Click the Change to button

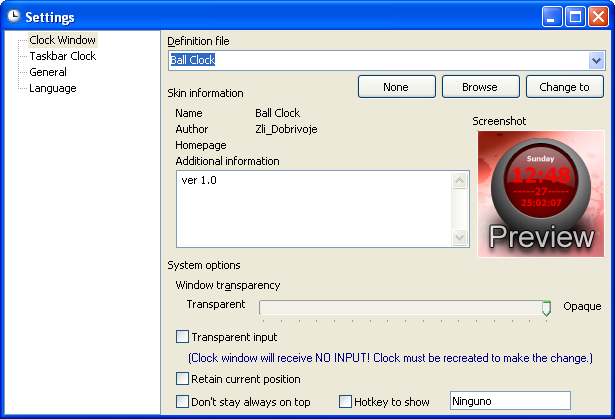564,87
